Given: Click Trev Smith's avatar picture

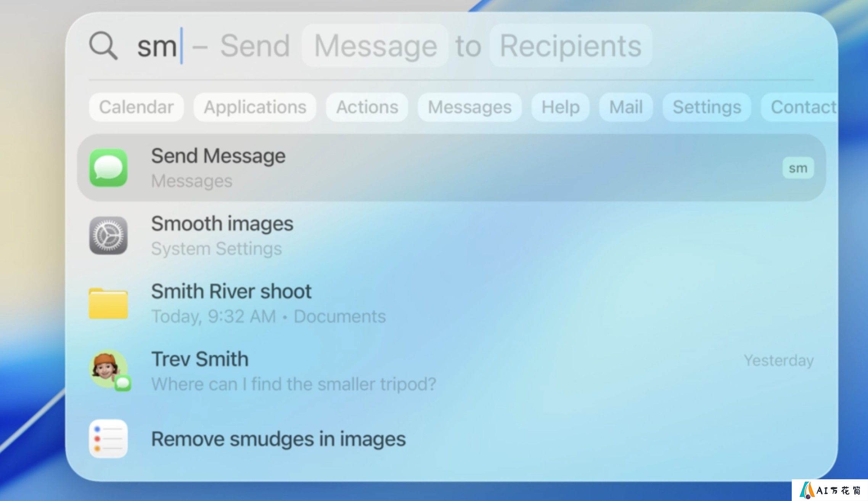Looking at the screenshot, I should [108, 369].
